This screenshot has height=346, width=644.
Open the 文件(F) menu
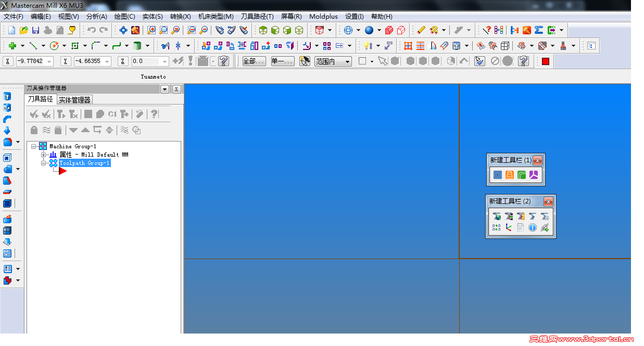(13, 17)
